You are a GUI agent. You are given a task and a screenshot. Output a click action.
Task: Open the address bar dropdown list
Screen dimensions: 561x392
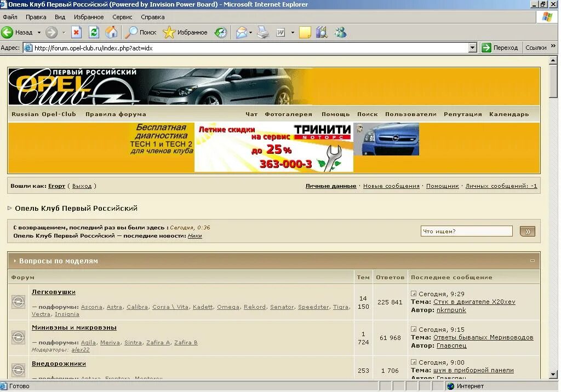click(473, 48)
